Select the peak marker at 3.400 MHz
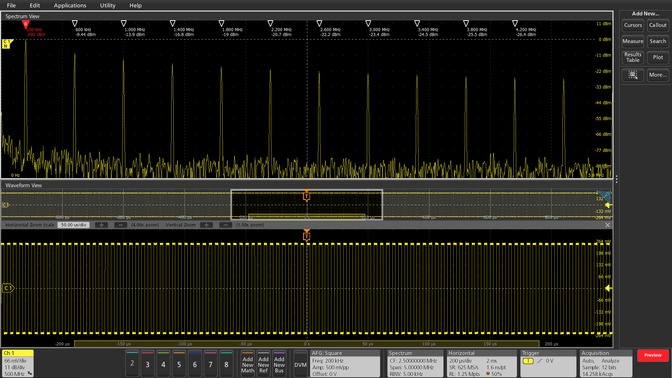672x378 pixels. 417,23
